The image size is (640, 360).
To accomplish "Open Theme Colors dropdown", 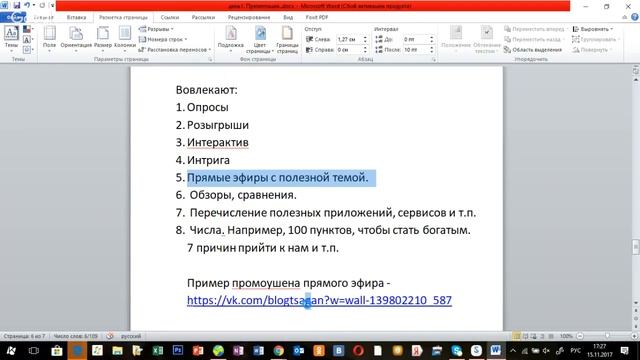I will pyautogui.click(x=28, y=29).
